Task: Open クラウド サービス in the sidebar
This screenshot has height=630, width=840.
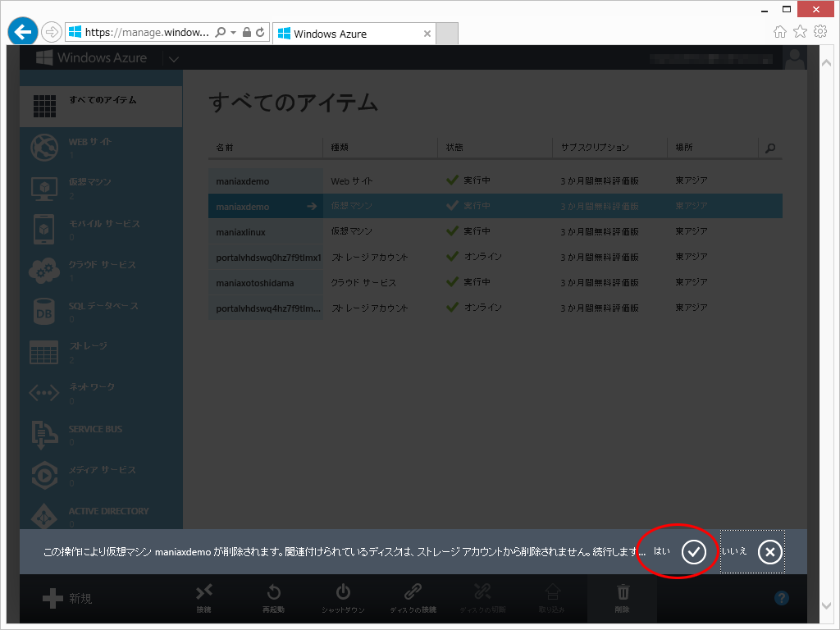Action: (101, 271)
